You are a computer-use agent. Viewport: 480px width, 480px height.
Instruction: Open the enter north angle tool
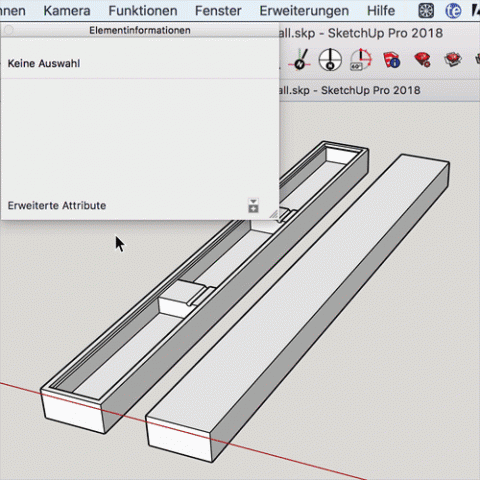(361, 60)
